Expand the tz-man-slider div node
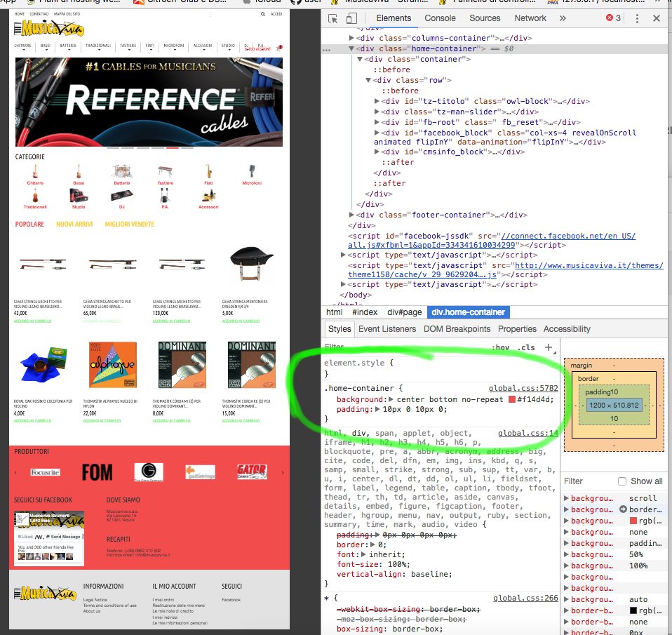This screenshot has height=635, width=672. [377, 112]
